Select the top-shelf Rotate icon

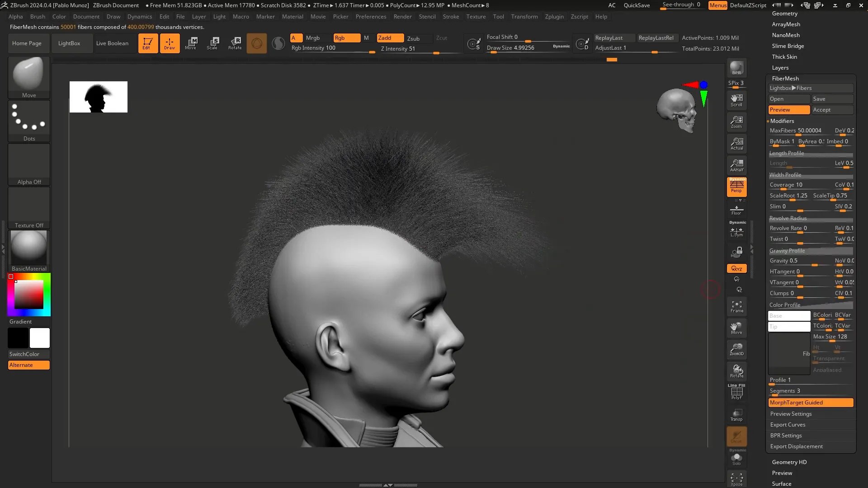[x=235, y=43]
